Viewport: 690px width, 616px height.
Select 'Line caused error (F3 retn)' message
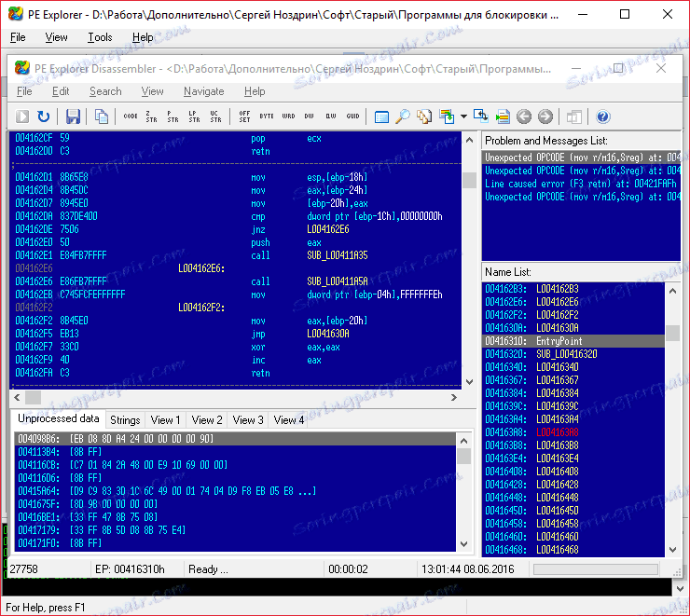(581, 184)
